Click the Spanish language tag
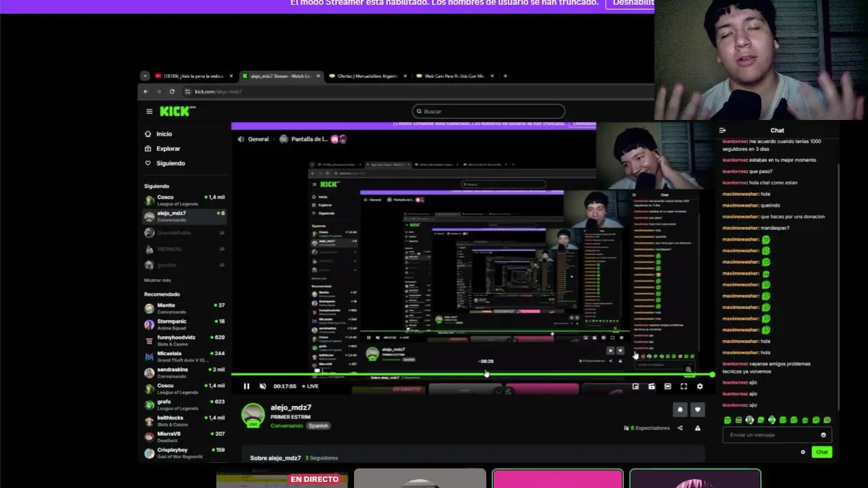 point(318,426)
